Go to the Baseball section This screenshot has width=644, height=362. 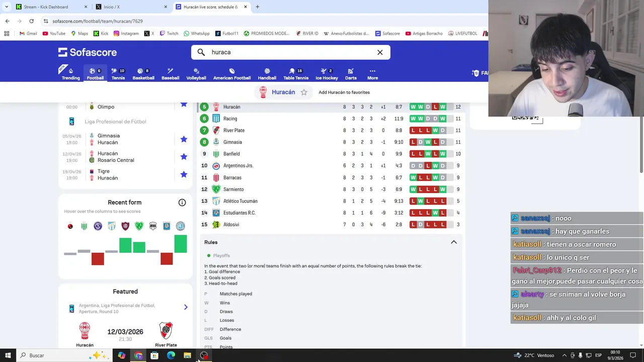click(x=170, y=74)
